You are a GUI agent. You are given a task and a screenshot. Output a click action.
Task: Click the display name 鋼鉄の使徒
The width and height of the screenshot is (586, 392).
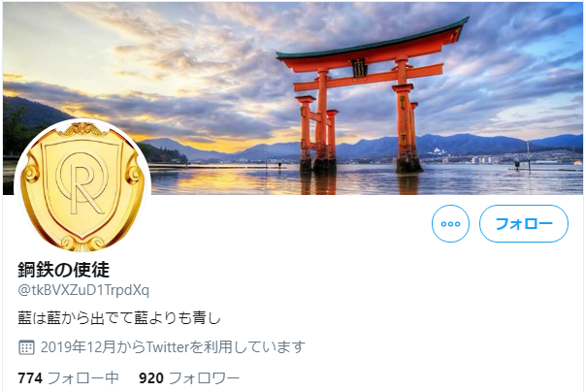point(63,270)
